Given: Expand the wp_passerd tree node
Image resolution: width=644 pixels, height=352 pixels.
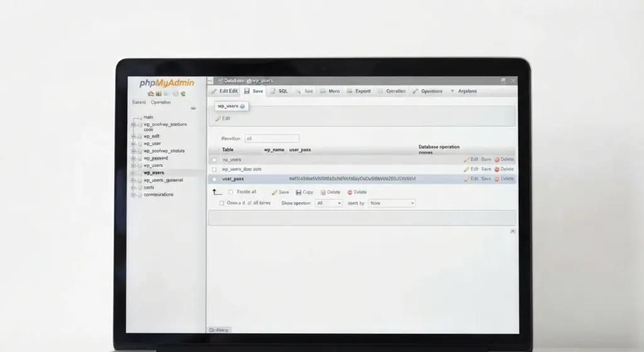Looking at the screenshot, I should (x=133, y=158).
